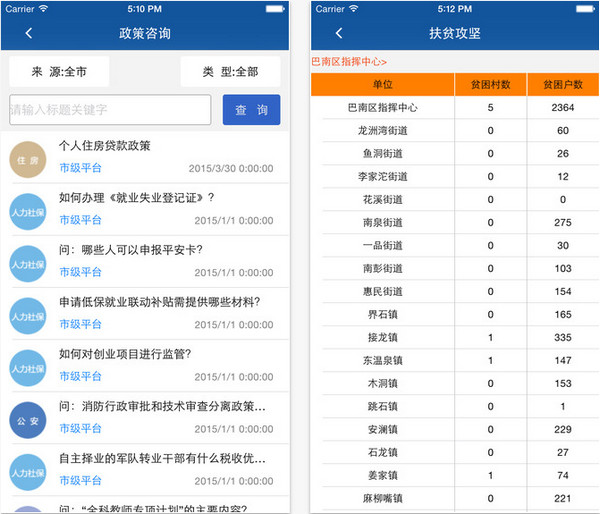
Task: Click household count 275 for 南泉街道
Action: click(x=562, y=222)
